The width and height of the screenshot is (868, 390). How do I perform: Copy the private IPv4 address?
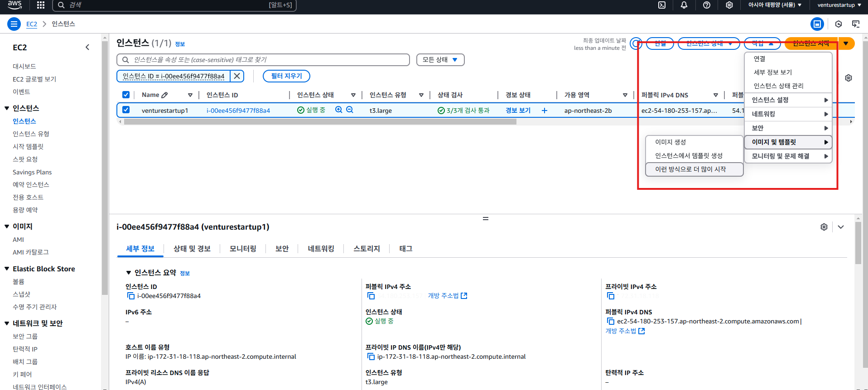tap(611, 296)
